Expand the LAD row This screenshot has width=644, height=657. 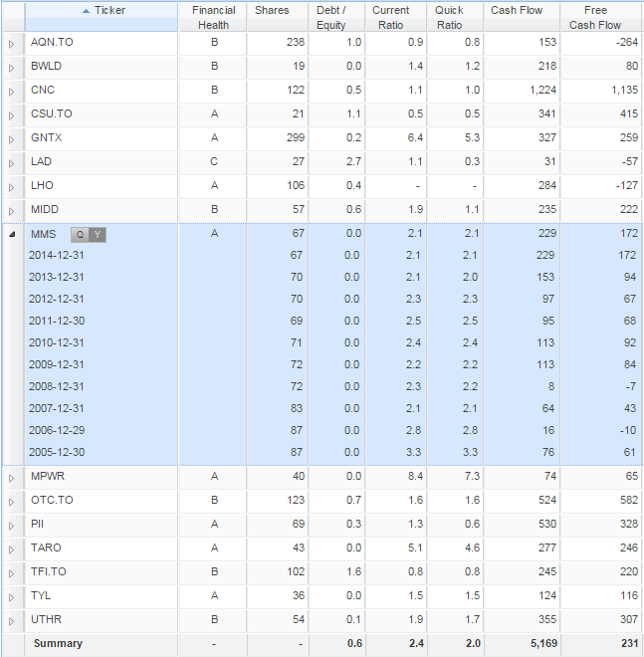tap(12, 163)
